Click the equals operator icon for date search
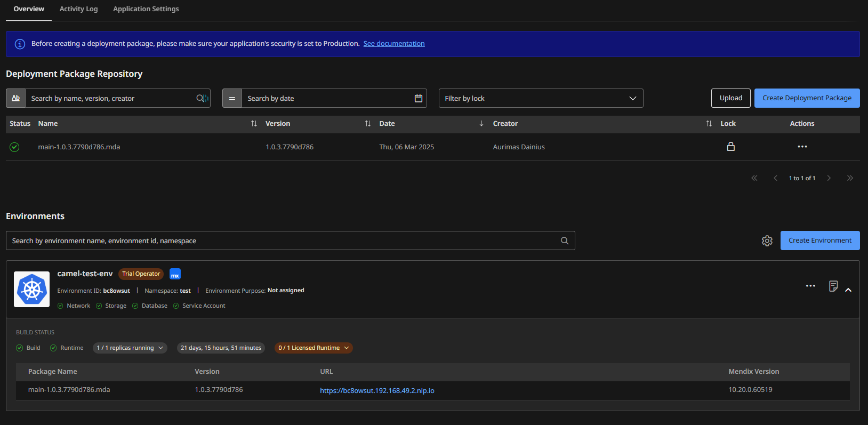Screen dimensions: 868x425 click(232, 98)
